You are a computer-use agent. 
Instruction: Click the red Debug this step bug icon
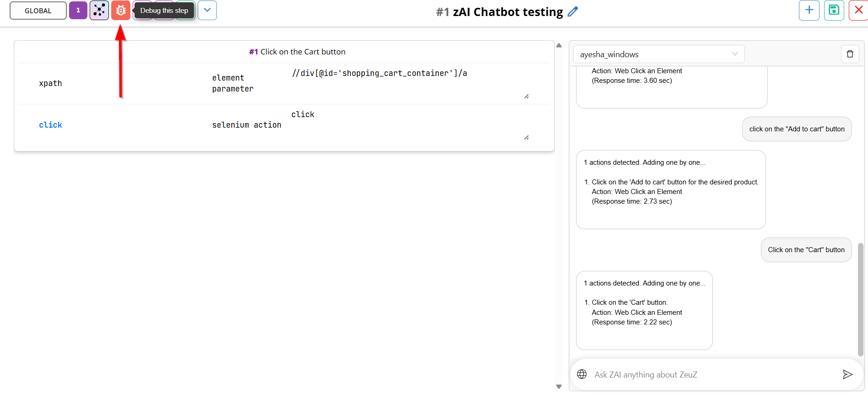[x=121, y=11]
